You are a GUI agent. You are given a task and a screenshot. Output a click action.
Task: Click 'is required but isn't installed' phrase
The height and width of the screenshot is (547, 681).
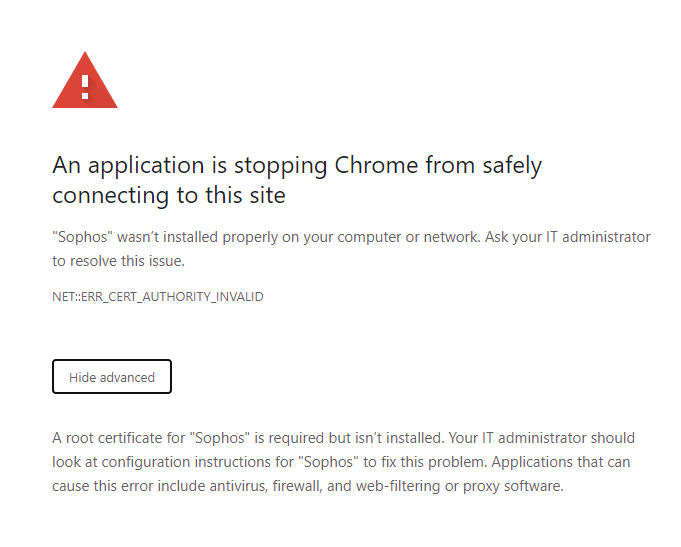point(349,438)
